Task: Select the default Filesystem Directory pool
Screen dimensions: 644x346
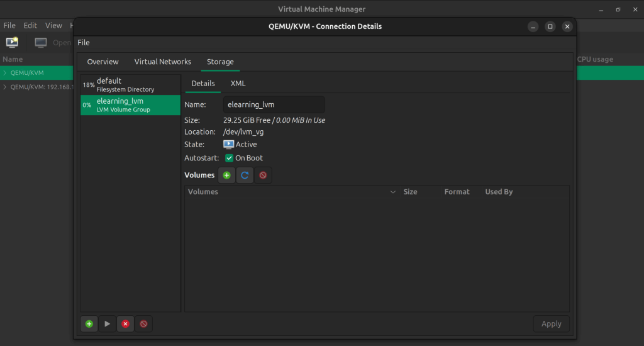Action: [x=130, y=85]
